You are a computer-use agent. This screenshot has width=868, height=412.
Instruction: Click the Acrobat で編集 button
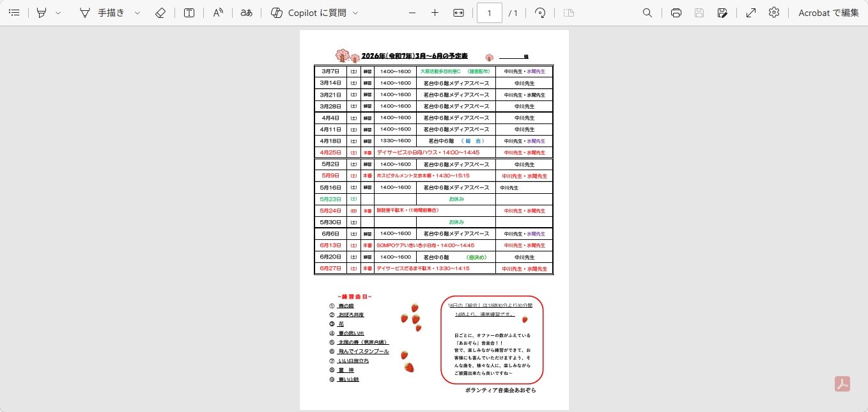point(828,13)
